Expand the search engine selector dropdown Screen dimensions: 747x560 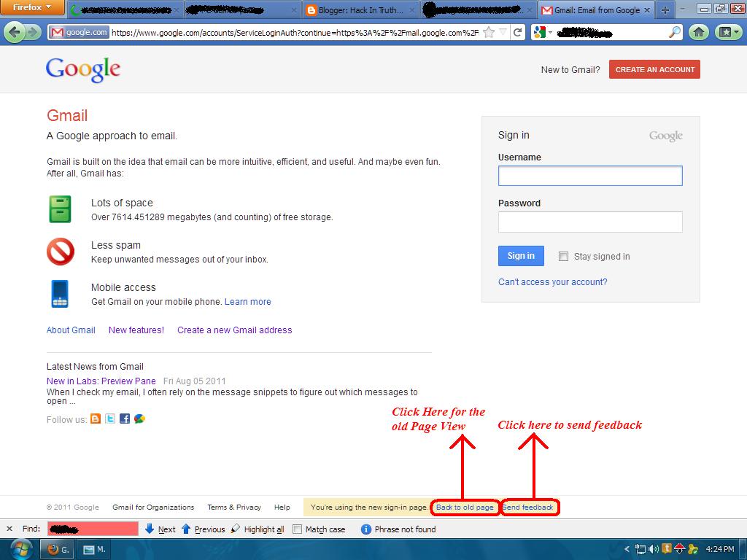551,32
